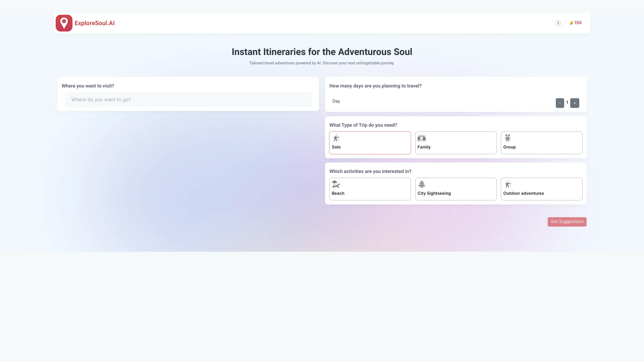Viewport: 644px width, 362px height.
Task: Select the Outdoor adventures activity icon
Action: coord(507,185)
